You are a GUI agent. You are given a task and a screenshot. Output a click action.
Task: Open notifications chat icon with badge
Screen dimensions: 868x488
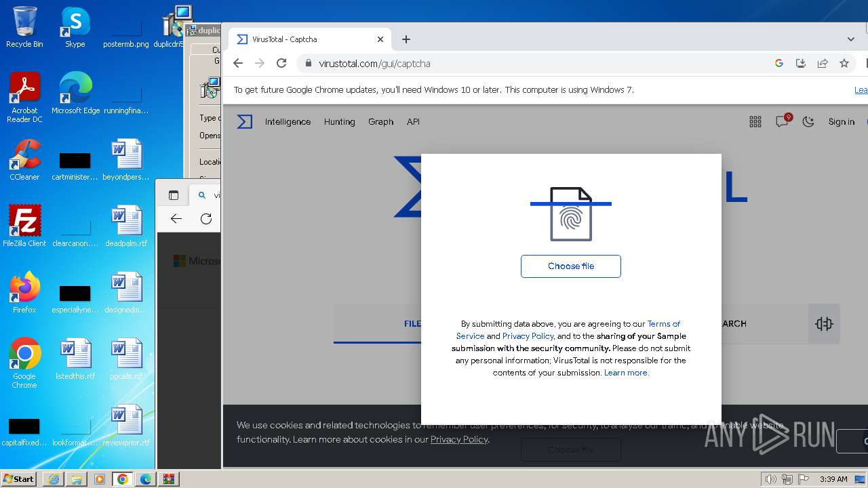click(x=783, y=121)
